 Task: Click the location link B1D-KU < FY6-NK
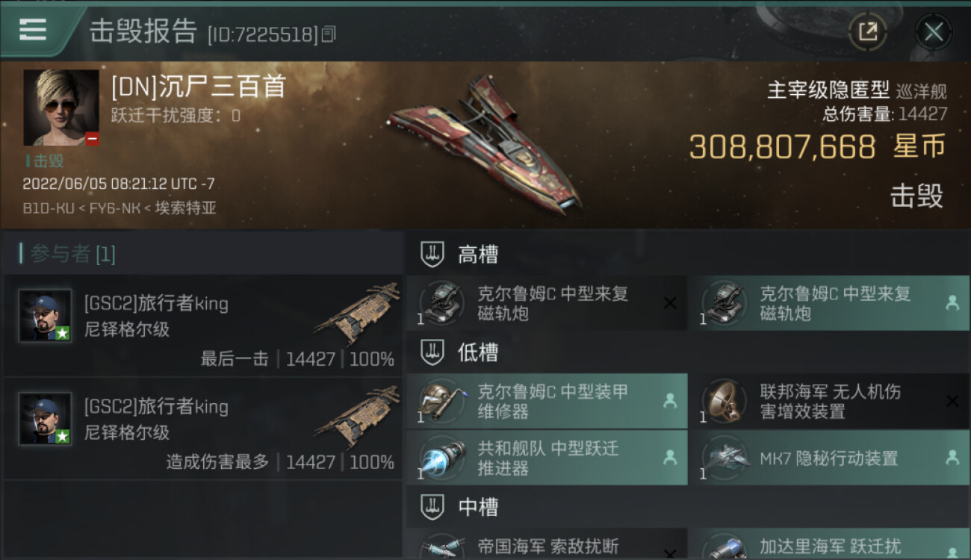point(84,208)
